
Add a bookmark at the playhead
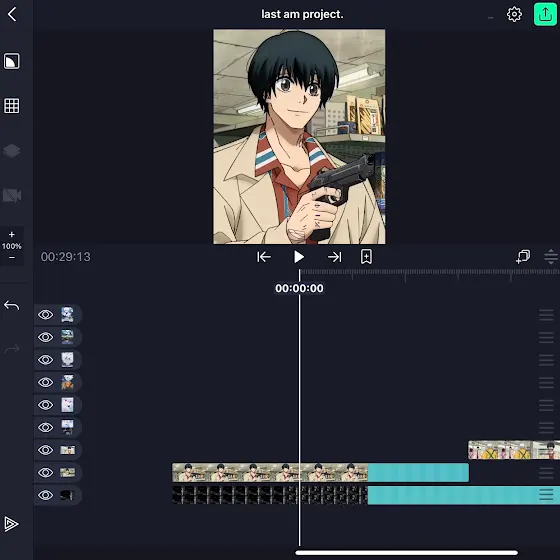366,256
